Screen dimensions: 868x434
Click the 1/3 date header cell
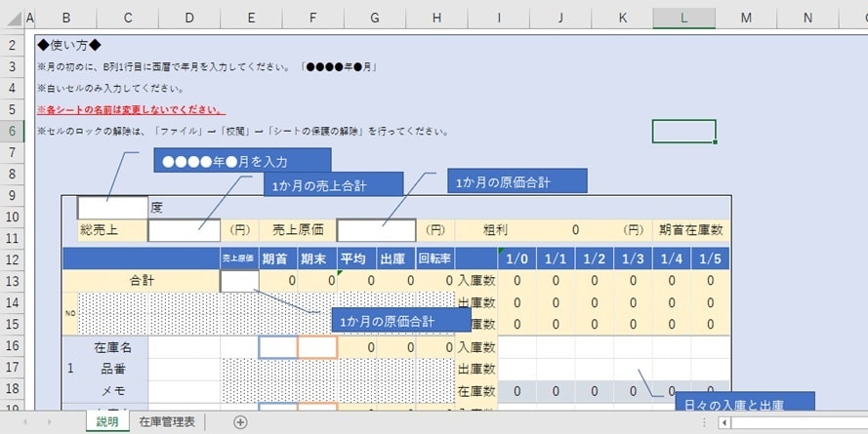pos(633,258)
